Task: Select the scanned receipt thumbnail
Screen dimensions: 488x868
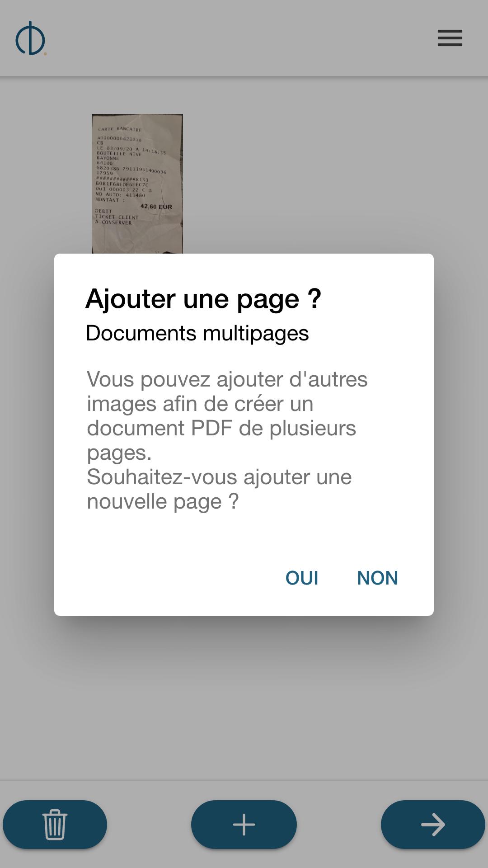Action: [137, 184]
